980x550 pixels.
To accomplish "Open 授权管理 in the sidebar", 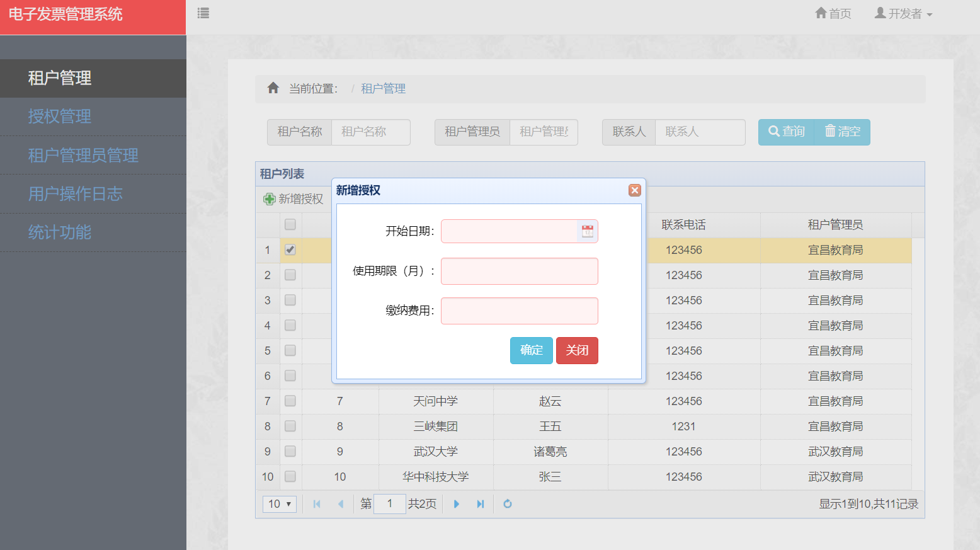I will [x=93, y=117].
